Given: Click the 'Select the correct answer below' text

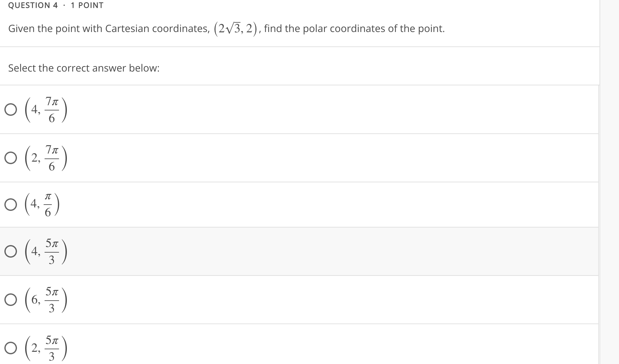Looking at the screenshot, I should point(84,68).
